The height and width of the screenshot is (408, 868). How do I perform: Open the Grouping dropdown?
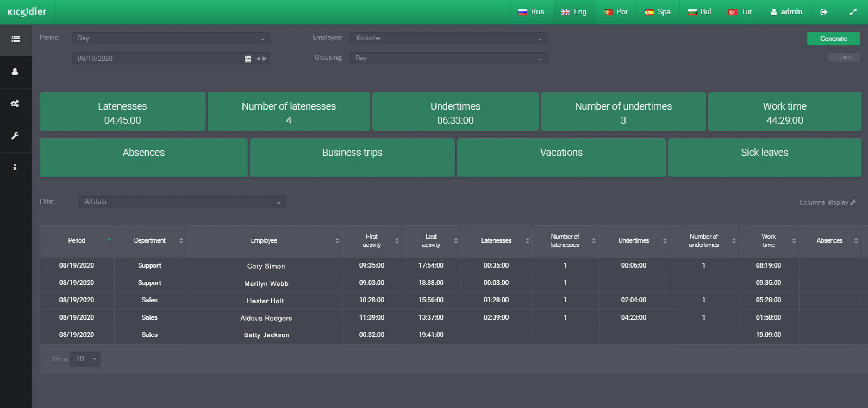448,58
